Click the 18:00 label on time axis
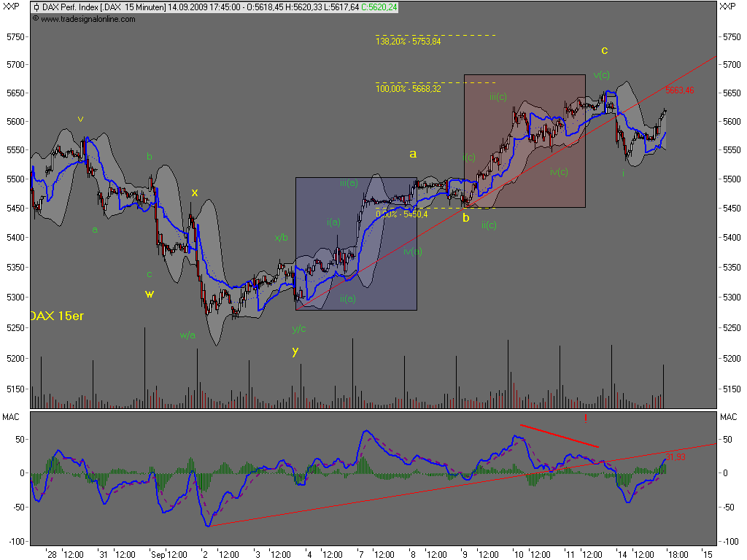Screen dimensions: 747x560 pyautogui.click(x=678, y=554)
